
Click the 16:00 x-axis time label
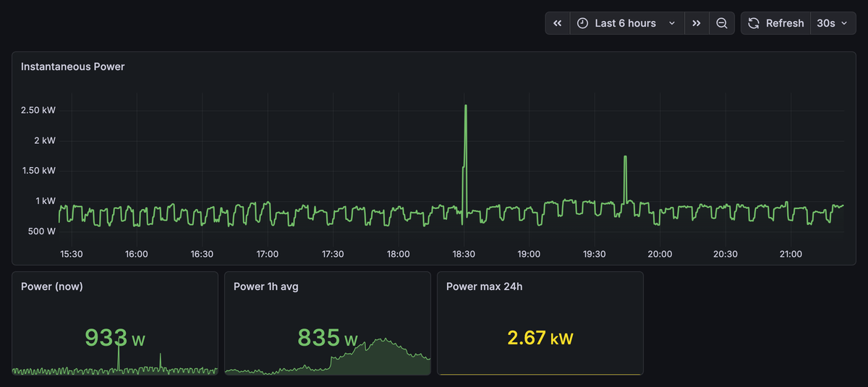coord(136,254)
